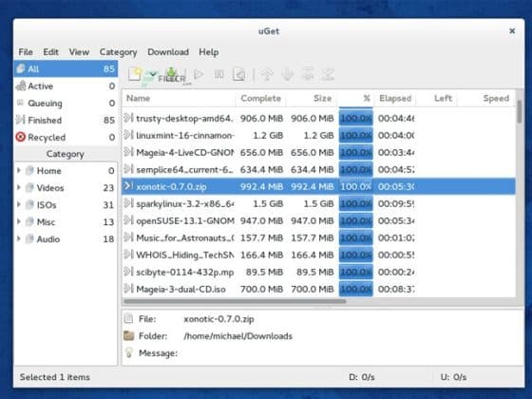This screenshot has height=399, width=532.
Task: Click the Start (play) toolbar icon
Action: (199, 74)
